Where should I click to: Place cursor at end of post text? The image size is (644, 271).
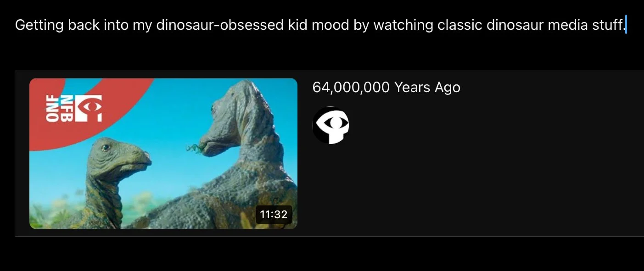click(626, 25)
